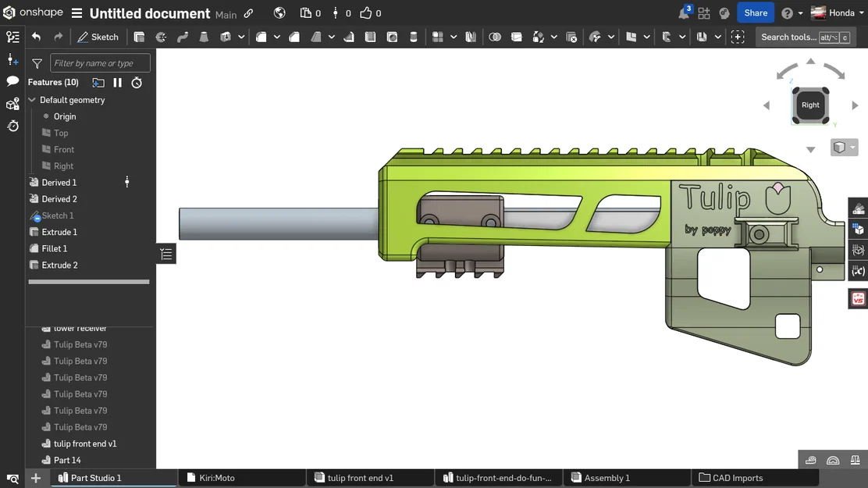Open the Modify fillet dropdown arrow
868x488 pixels.
611,37
